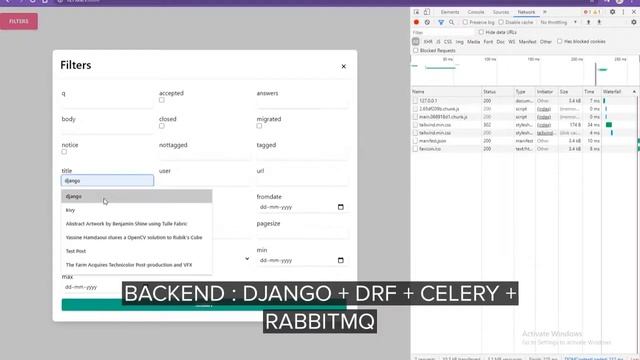Focus the pagesize input field
This screenshot has width=640, height=360.
(x=302, y=233)
